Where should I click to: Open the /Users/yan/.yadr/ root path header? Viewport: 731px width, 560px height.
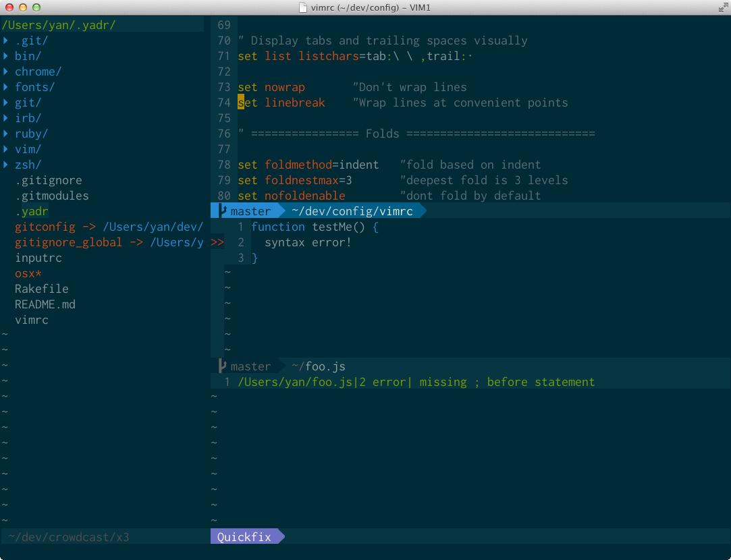point(59,25)
